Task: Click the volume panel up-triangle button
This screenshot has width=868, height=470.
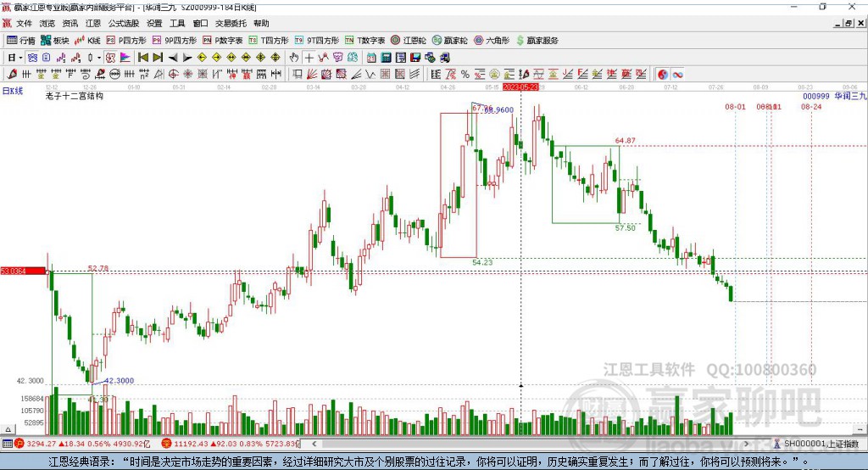Action: pyautogui.click(x=8, y=429)
